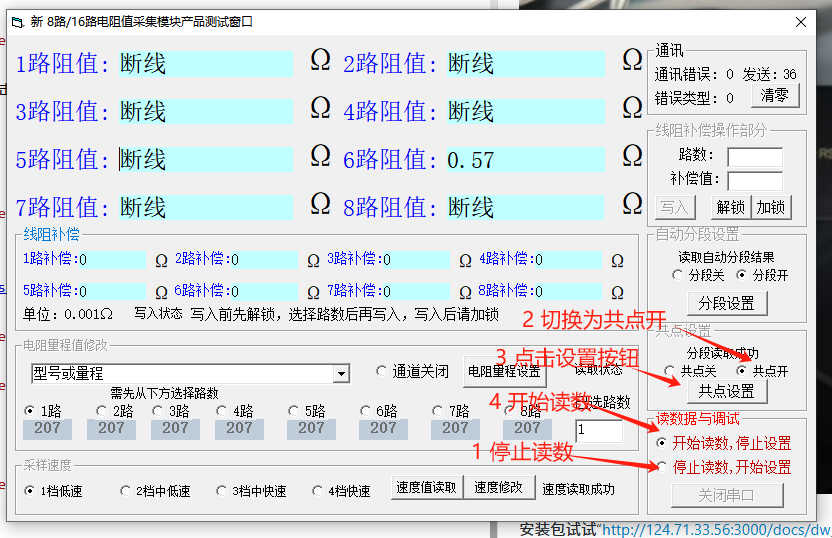Click the window title bar application icon
Viewport: 832px width, 538px height.
click(x=16, y=21)
